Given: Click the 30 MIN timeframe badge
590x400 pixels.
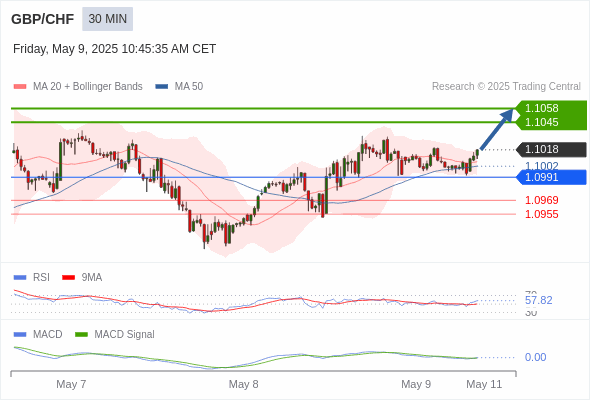Looking at the screenshot, I should (x=108, y=19).
